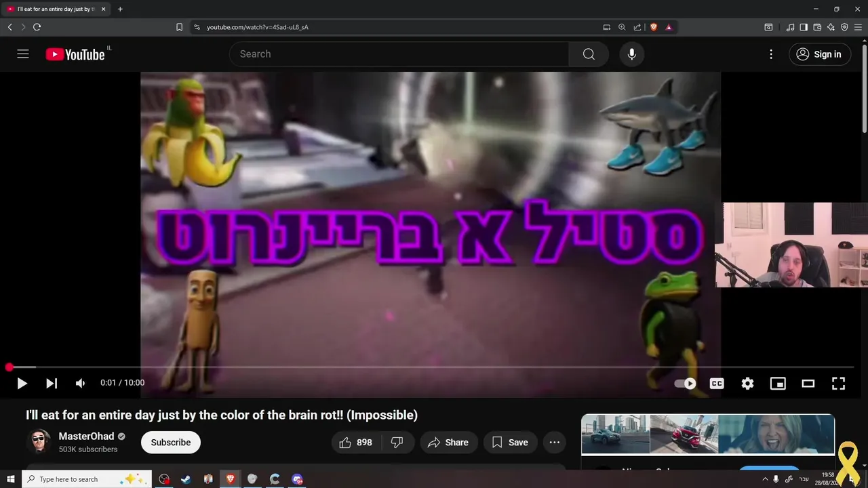This screenshot has height=488, width=868.
Task: Click the taskbar 'Type here to search' box
Action: tap(87, 479)
